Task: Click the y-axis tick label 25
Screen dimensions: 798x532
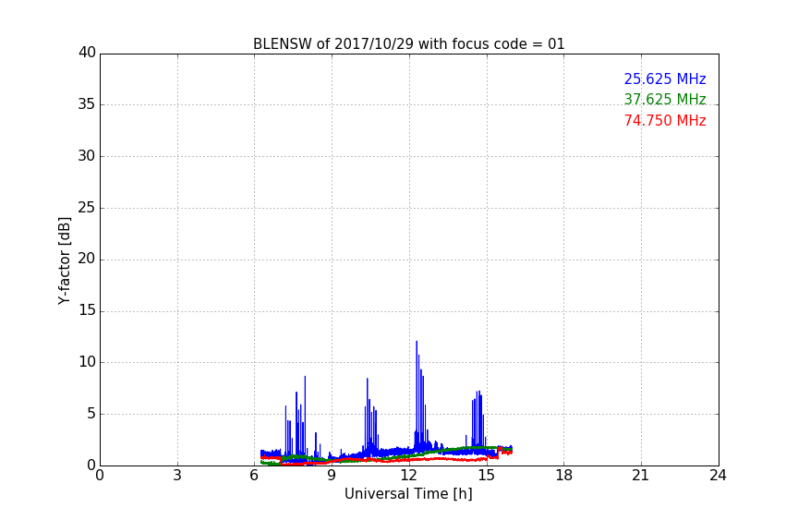Action: [87, 207]
